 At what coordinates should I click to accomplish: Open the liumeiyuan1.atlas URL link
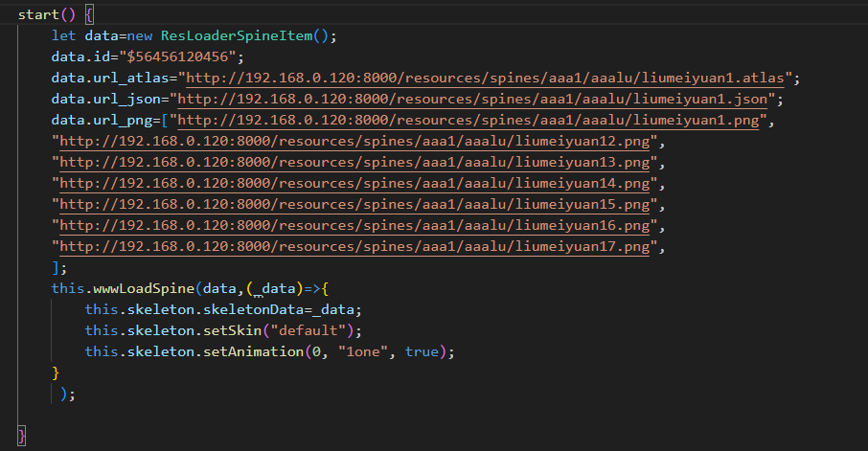point(489,78)
